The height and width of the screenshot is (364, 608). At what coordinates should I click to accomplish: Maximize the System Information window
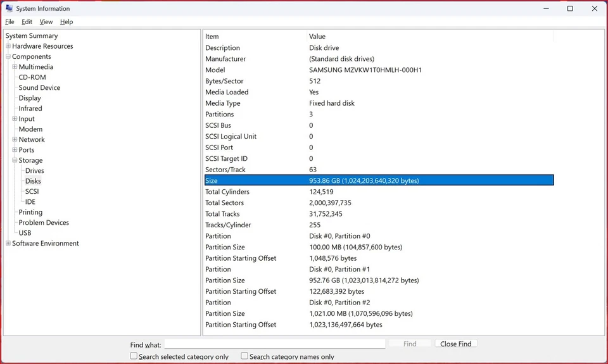[569, 8]
